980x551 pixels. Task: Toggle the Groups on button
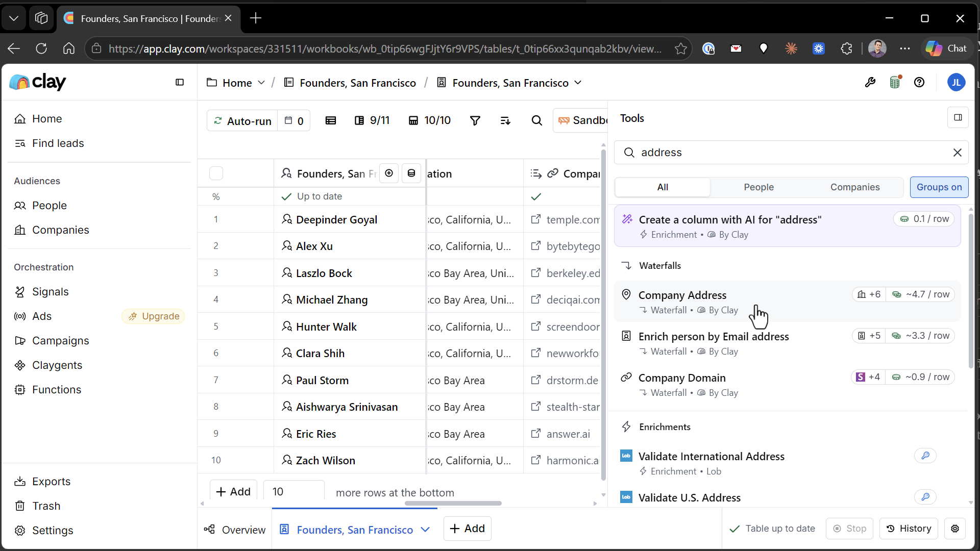tap(939, 187)
